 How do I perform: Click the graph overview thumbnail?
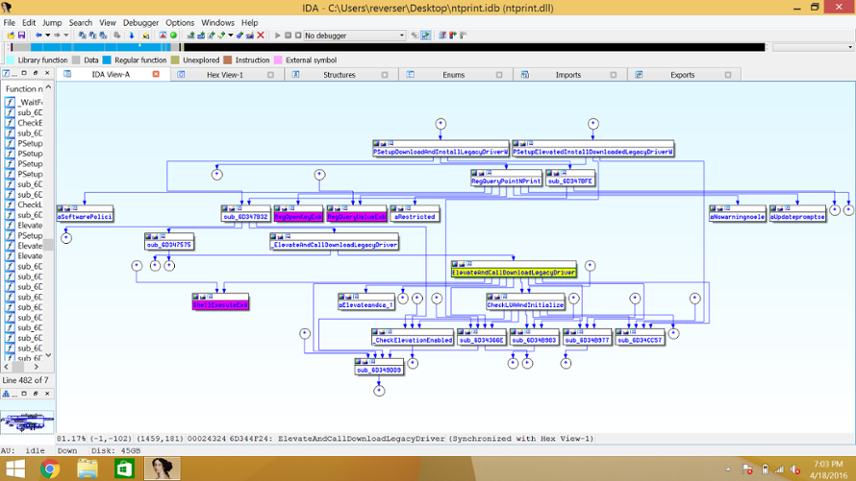[27, 421]
